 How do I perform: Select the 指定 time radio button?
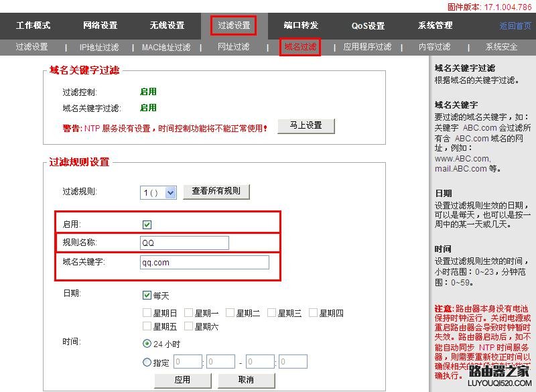pos(147,362)
